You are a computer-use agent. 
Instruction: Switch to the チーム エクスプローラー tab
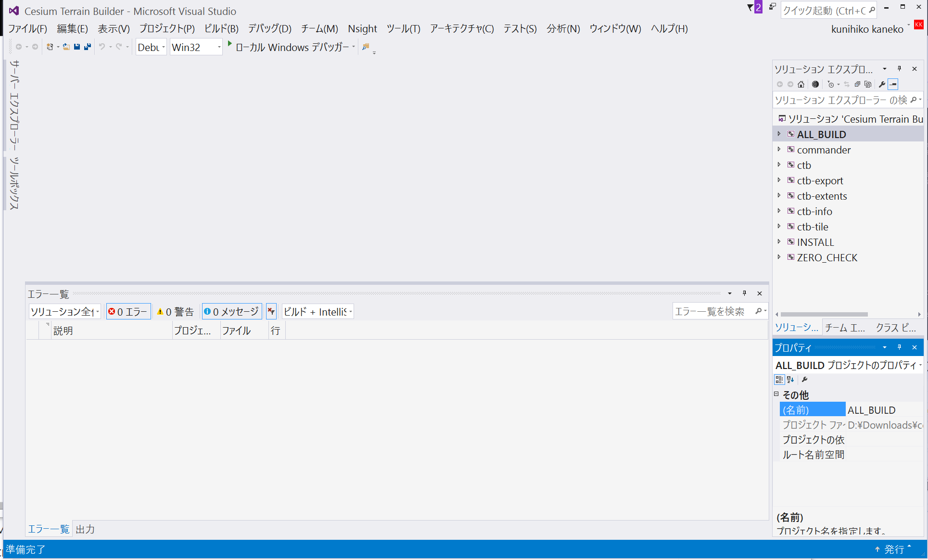tap(845, 328)
